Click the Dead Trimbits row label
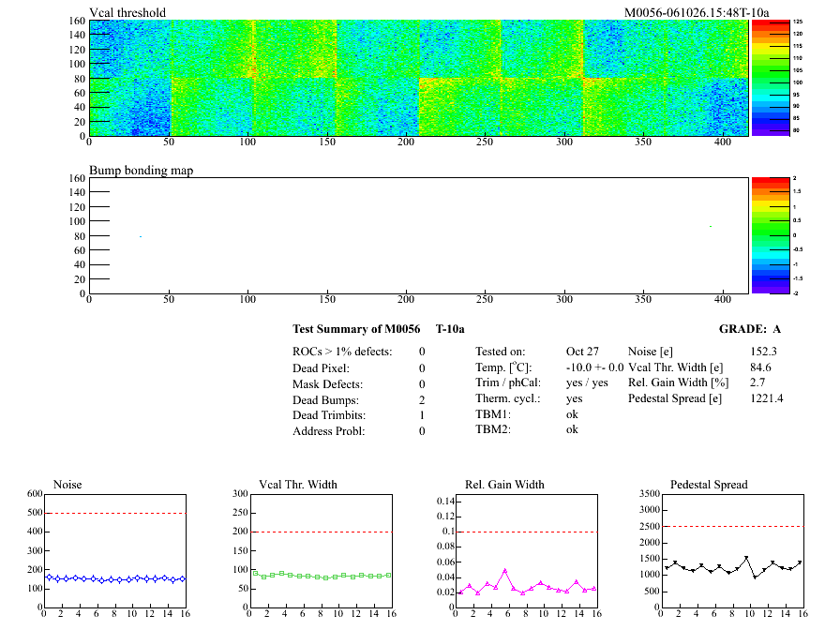Image resolution: width=840 pixels, height=630 pixels. pos(329,415)
